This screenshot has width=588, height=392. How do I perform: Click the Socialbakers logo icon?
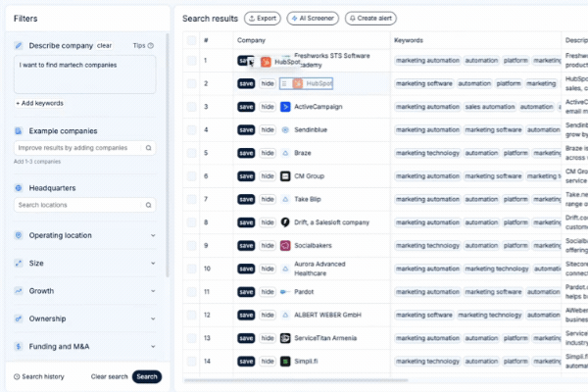click(x=285, y=246)
